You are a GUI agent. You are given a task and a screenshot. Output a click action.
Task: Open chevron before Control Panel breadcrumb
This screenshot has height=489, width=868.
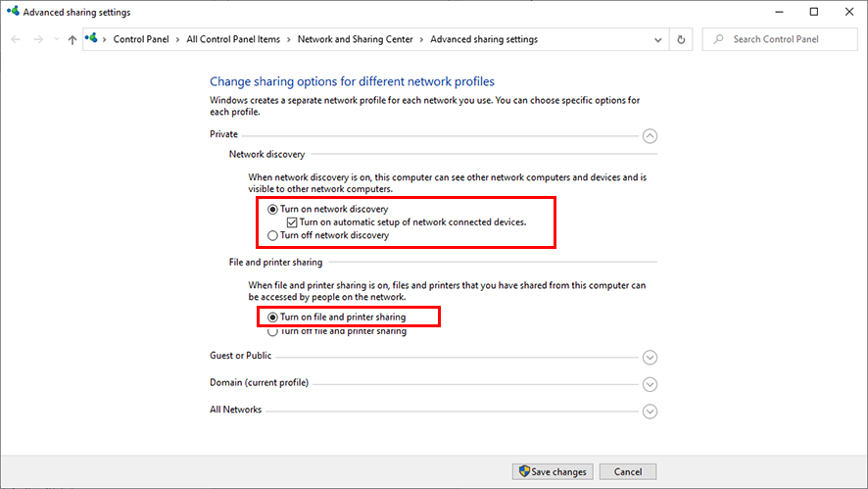point(104,40)
